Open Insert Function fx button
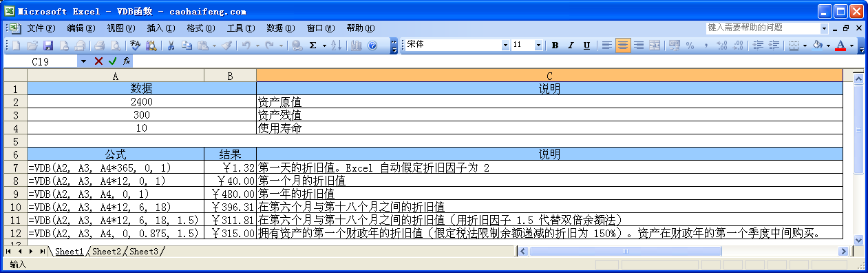Screen dimensions: 868x273 pyautogui.click(x=127, y=61)
